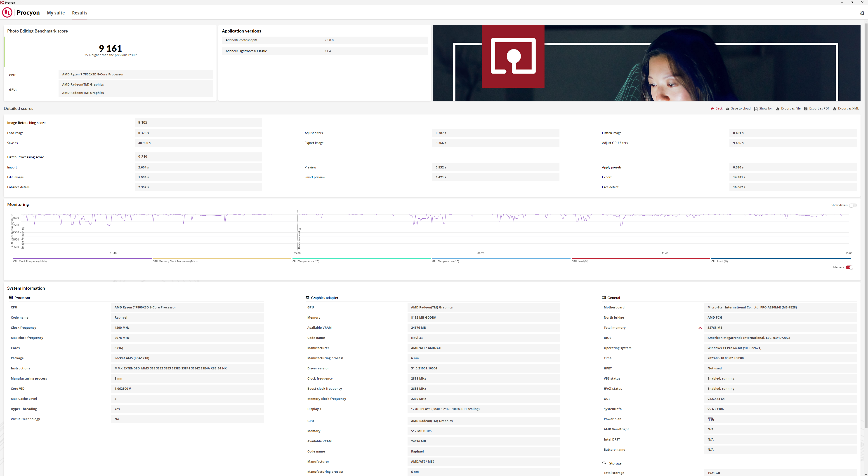The width and height of the screenshot is (868, 476).
Task: Click the Motherboard value PRO A620M-E
Action: click(x=780, y=307)
